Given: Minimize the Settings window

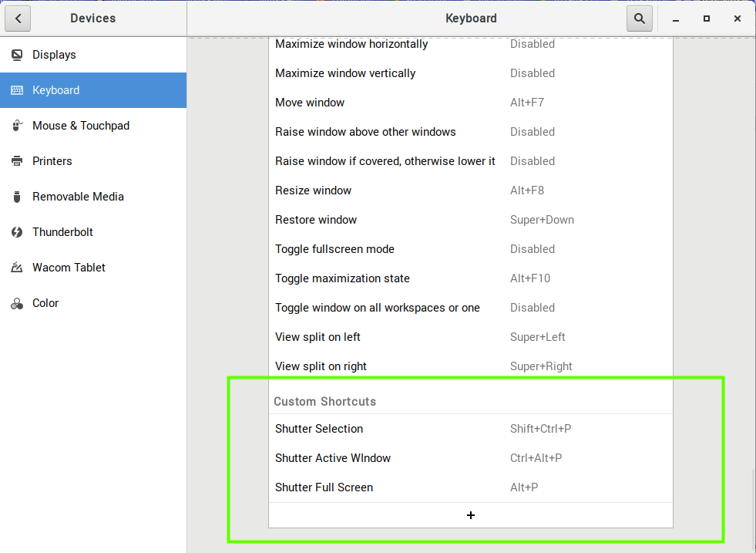Looking at the screenshot, I should (x=676, y=19).
